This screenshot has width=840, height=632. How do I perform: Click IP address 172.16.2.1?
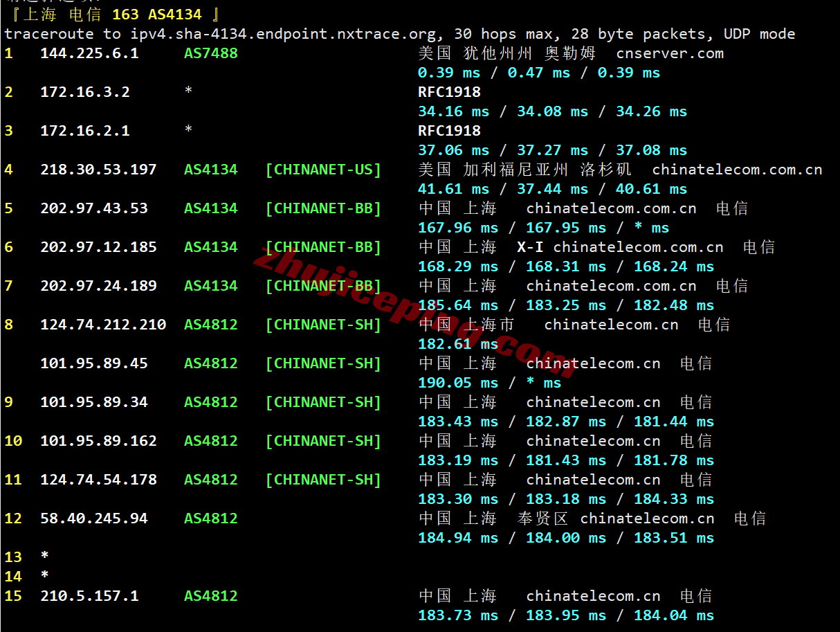[x=85, y=131]
